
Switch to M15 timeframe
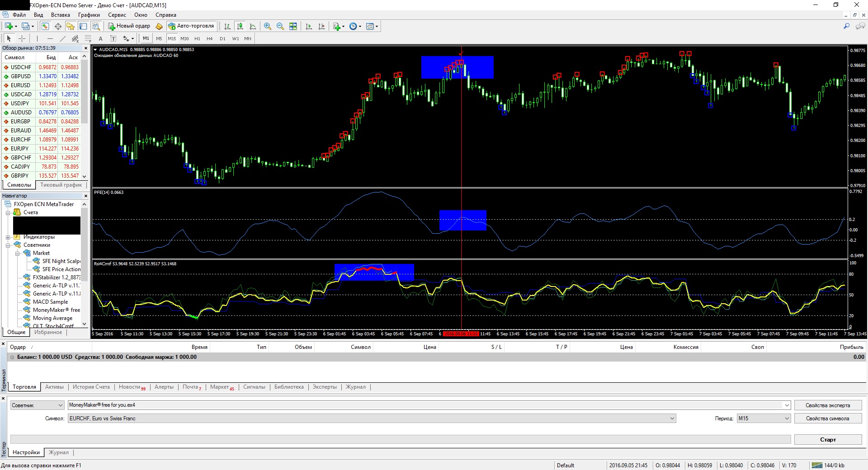pyautogui.click(x=172, y=38)
